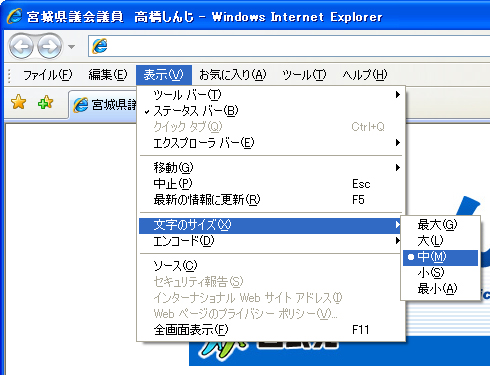Expand the エンコード(D) submenu
The width and height of the screenshot is (490, 375).
tap(271, 241)
